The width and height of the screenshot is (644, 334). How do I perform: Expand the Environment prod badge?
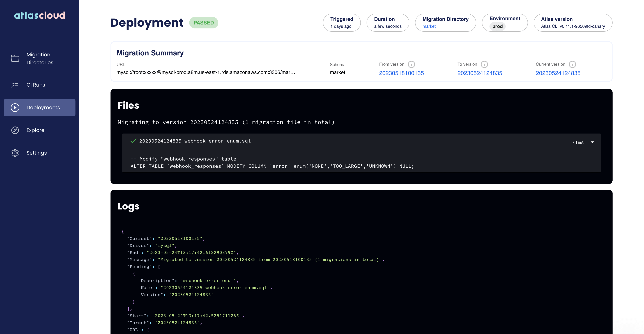click(x=505, y=22)
